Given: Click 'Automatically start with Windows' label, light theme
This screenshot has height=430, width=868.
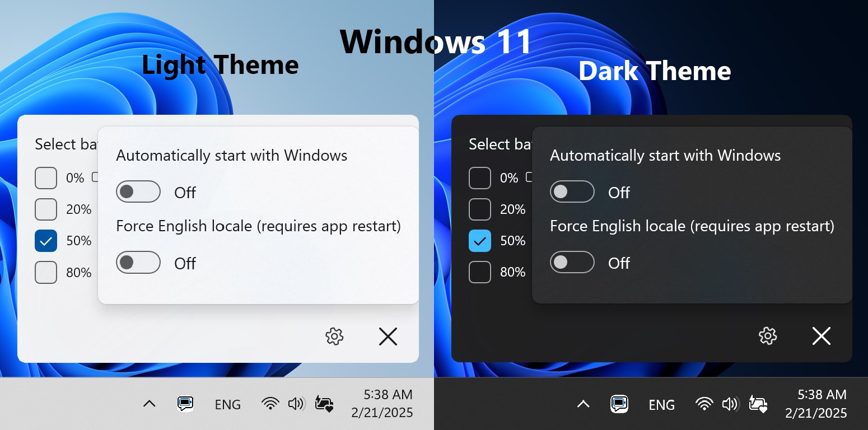Looking at the screenshot, I should (x=232, y=155).
